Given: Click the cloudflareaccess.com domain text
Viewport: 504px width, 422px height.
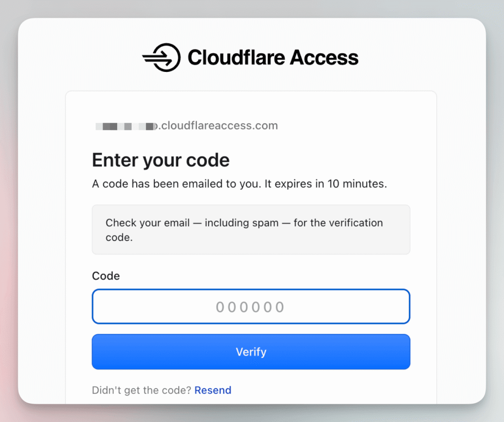Looking at the screenshot, I should [218, 126].
